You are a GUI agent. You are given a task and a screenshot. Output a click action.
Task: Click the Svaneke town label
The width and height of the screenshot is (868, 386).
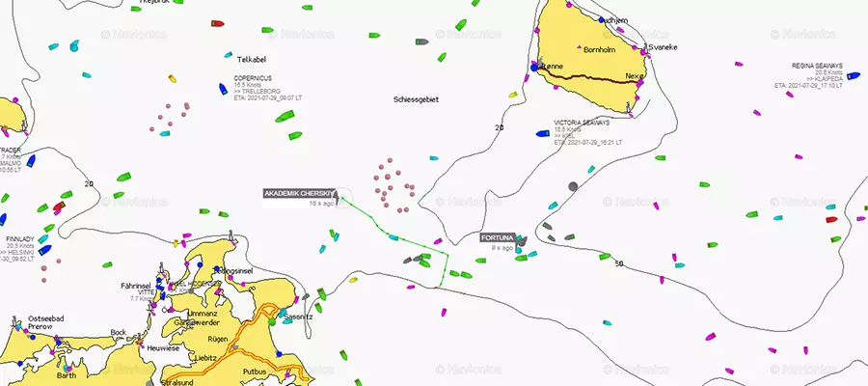tap(663, 47)
